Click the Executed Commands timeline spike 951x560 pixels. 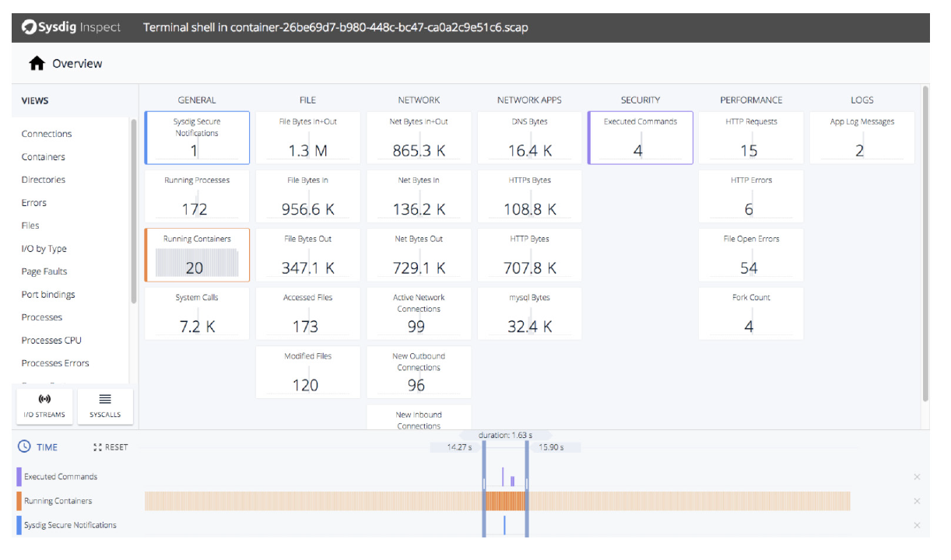pyautogui.click(x=503, y=477)
